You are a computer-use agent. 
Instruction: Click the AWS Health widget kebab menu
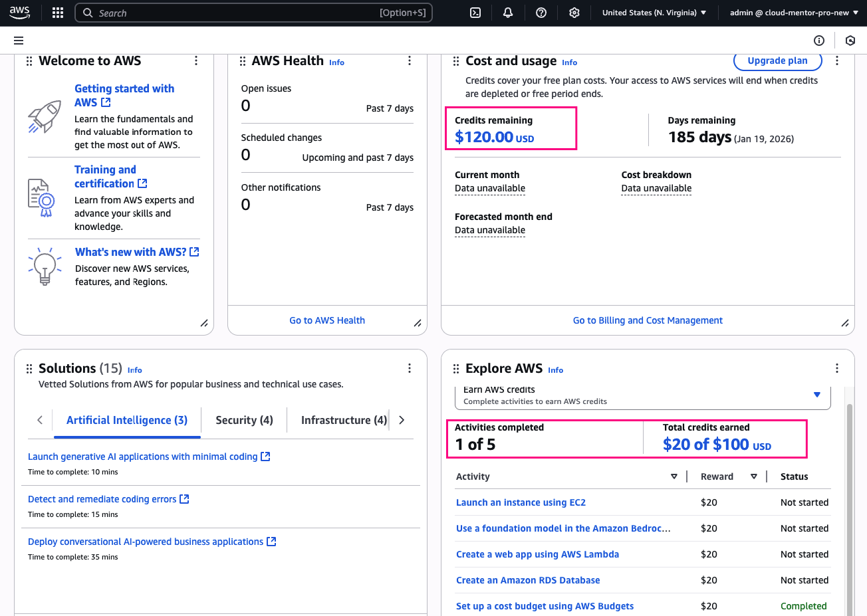click(410, 61)
